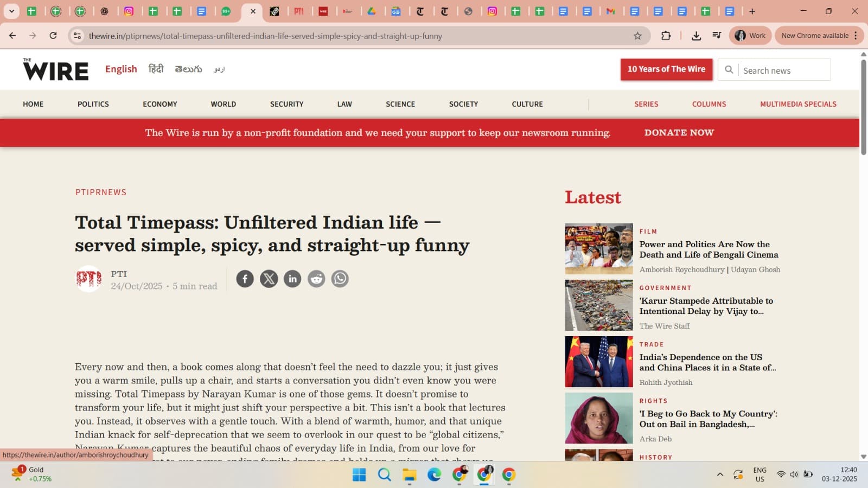Bookmark this page with star icon
The height and width of the screenshot is (488, 868).
[637, 36]
